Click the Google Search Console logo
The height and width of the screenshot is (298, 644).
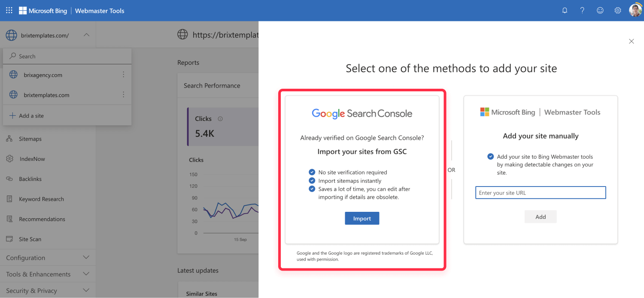pyautogui.click(x=362, y=114)
